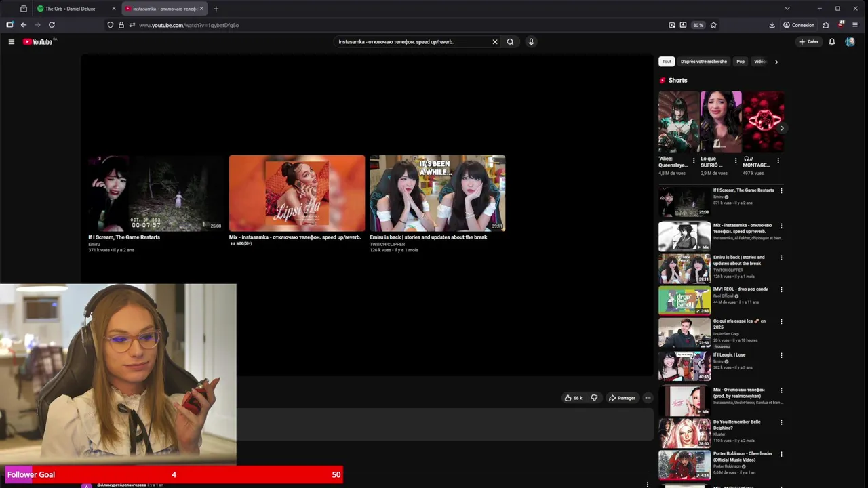
Task: Open options for 'Lo que SUFRIÓ' short
Action: [x=736, y=161]
